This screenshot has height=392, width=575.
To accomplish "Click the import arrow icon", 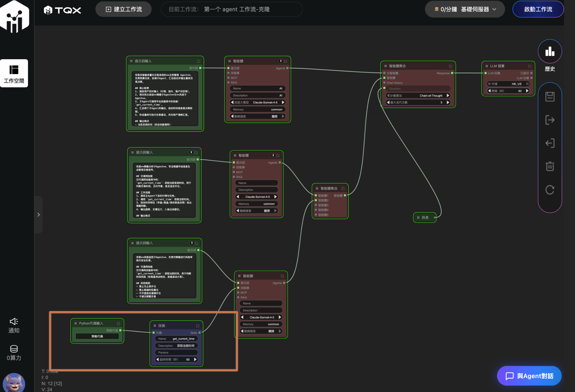I will [x=550, y=143].
